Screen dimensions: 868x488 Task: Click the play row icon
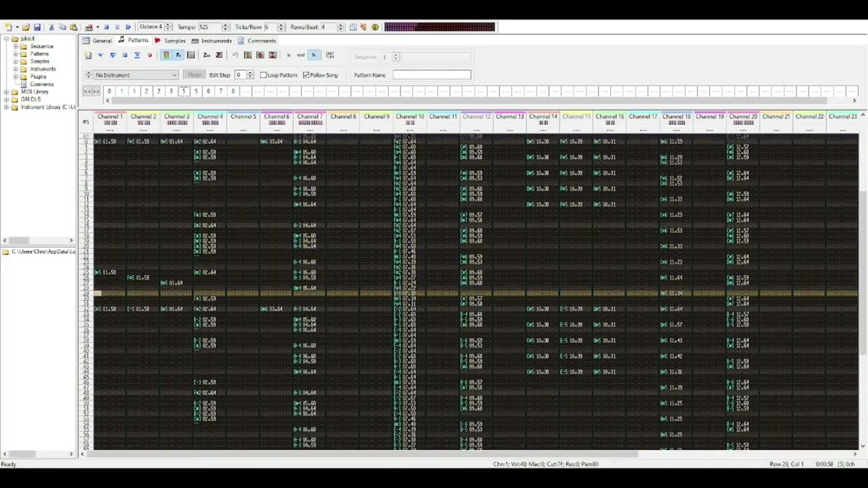[x=137, y=55]
